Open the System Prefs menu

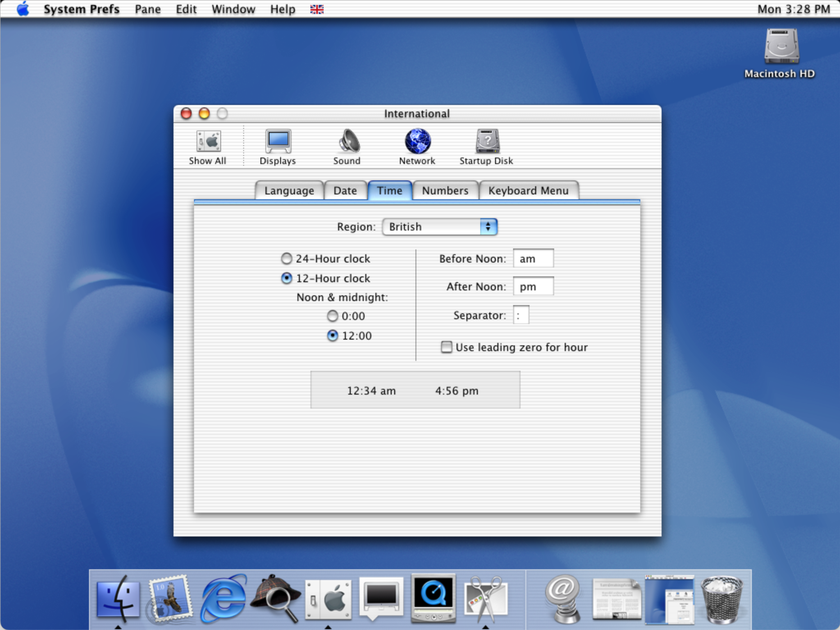tap(82, 9)
